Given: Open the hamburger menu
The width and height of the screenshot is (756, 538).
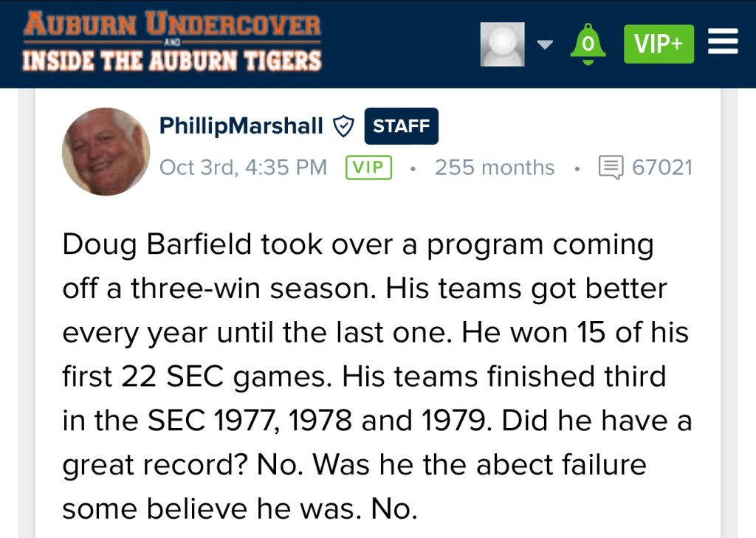Looking at the screenshot, I should pos(723,42).
